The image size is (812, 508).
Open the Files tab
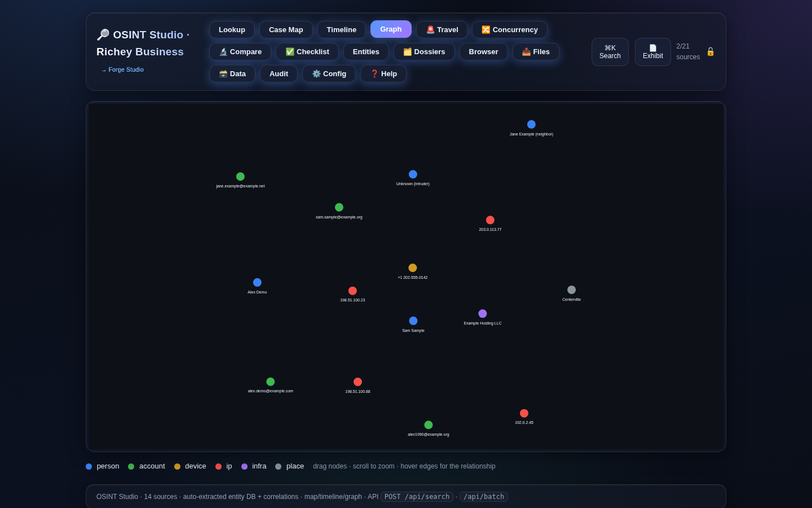click(536, 52)
